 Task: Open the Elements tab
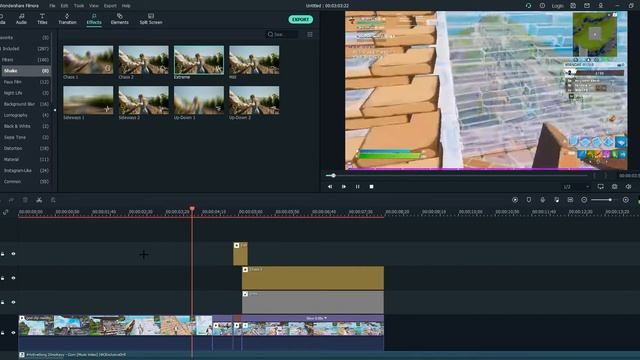coord(120,19)
